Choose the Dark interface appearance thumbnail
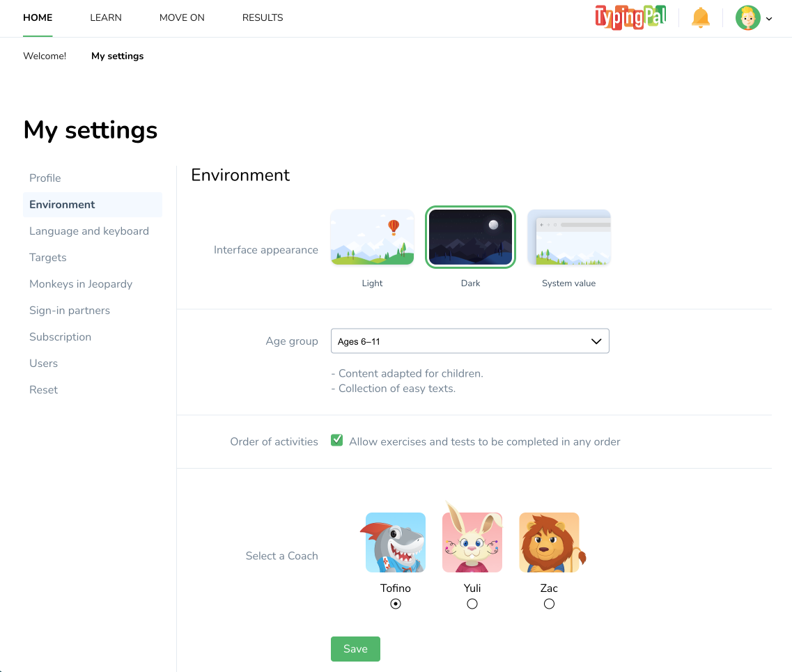Viewport: 792px width, 672px height. coord(470,237)
